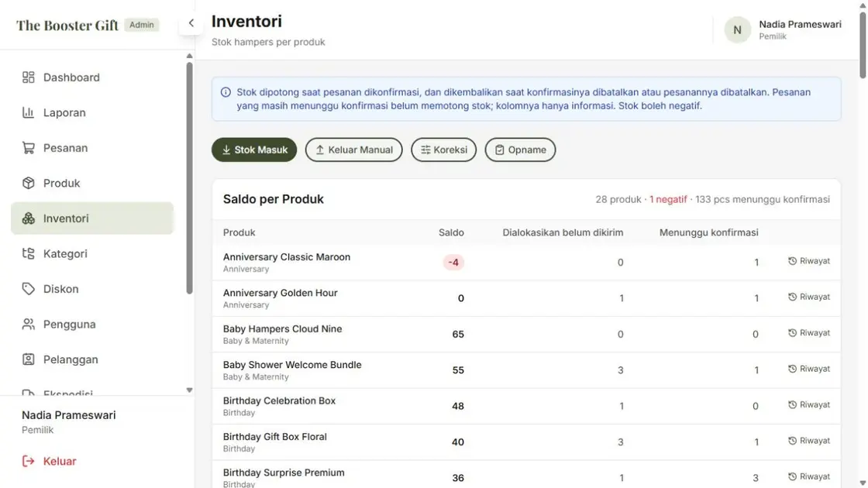Click the Produk column header

pyautogui.click(x=239, y=233)
